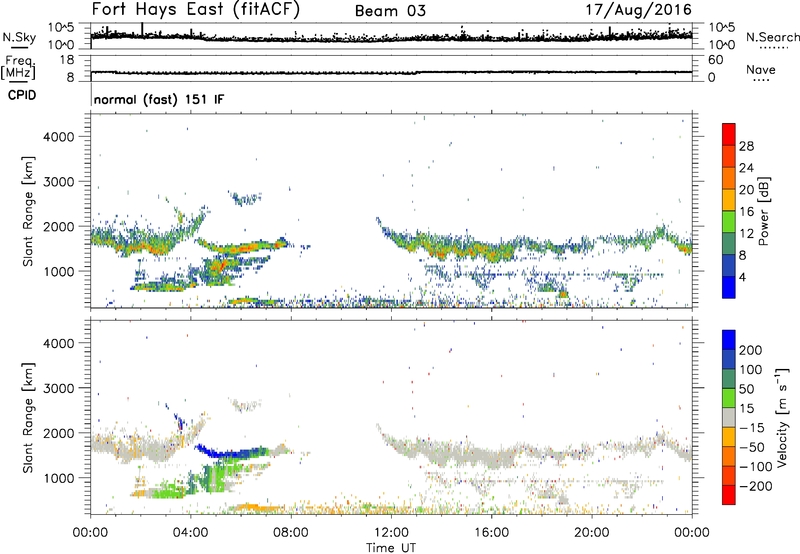Image resolution: width=800 pixels, height=554 pixels.
Task: Click the text normal (fast) 151 IF
Action: coord(159,99)
